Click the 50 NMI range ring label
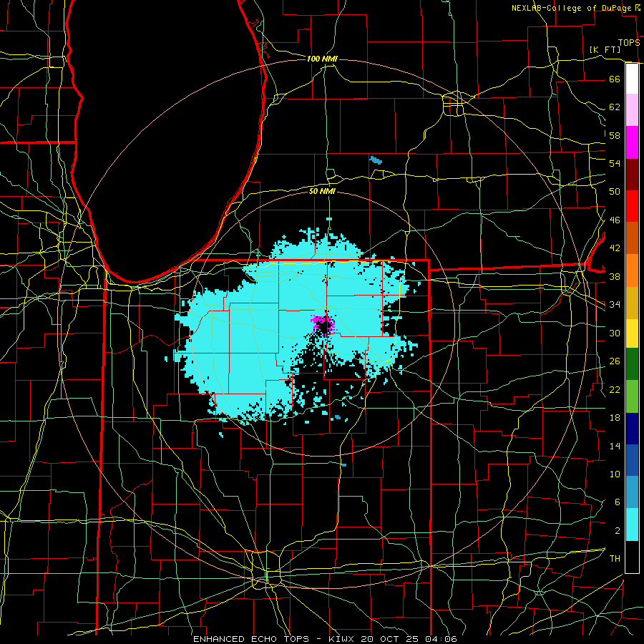644x644 pixels. pos(322,191)
